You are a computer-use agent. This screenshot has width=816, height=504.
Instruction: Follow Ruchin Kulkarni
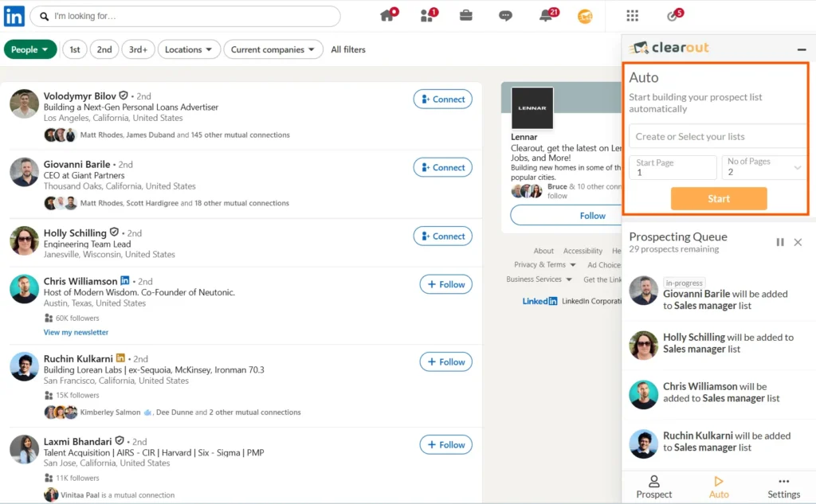pyautogui.click(x=446, y=362)
